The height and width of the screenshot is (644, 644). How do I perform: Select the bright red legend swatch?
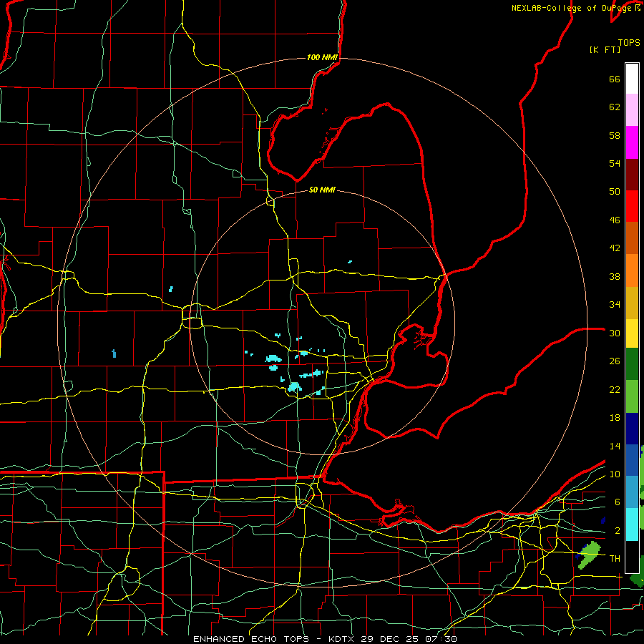coord(632,206)
